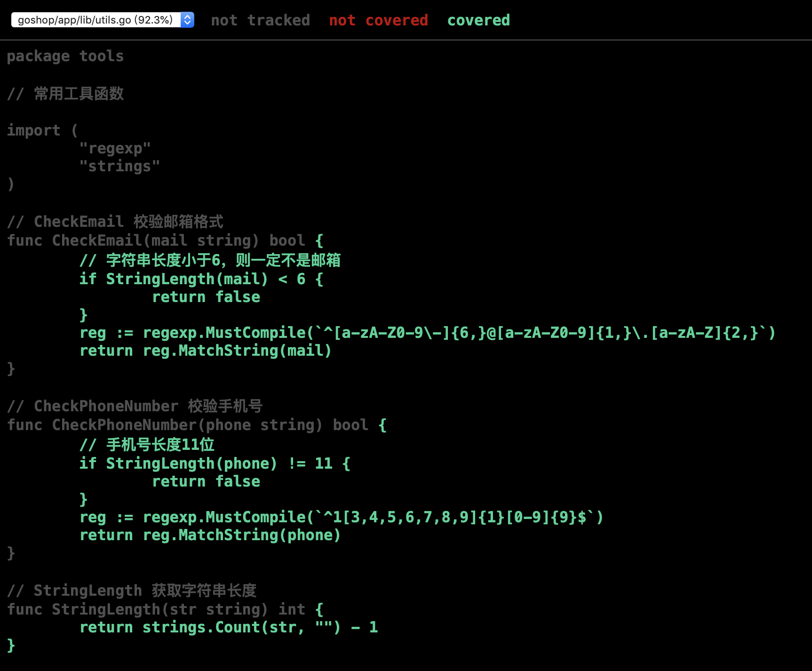Screen dimensions: 812x671
Task: Click the comment '// 常用工具函数'
Action: point(65,93)
